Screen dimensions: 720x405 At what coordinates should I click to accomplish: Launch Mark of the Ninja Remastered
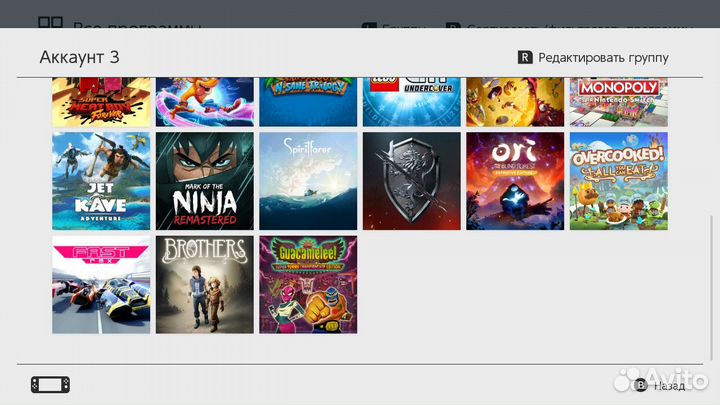204,181
